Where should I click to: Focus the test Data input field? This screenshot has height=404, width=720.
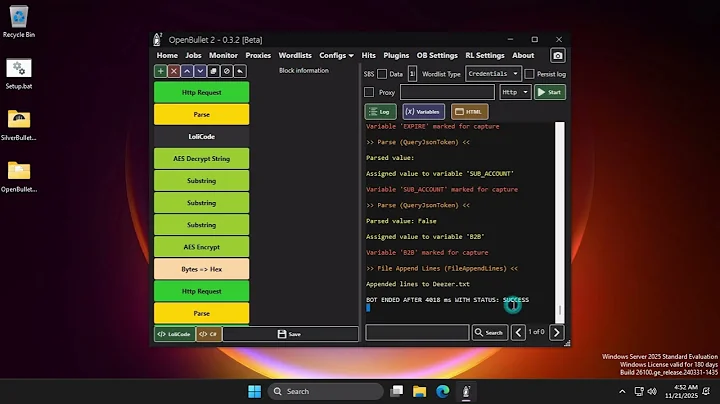tap(412, 74)
